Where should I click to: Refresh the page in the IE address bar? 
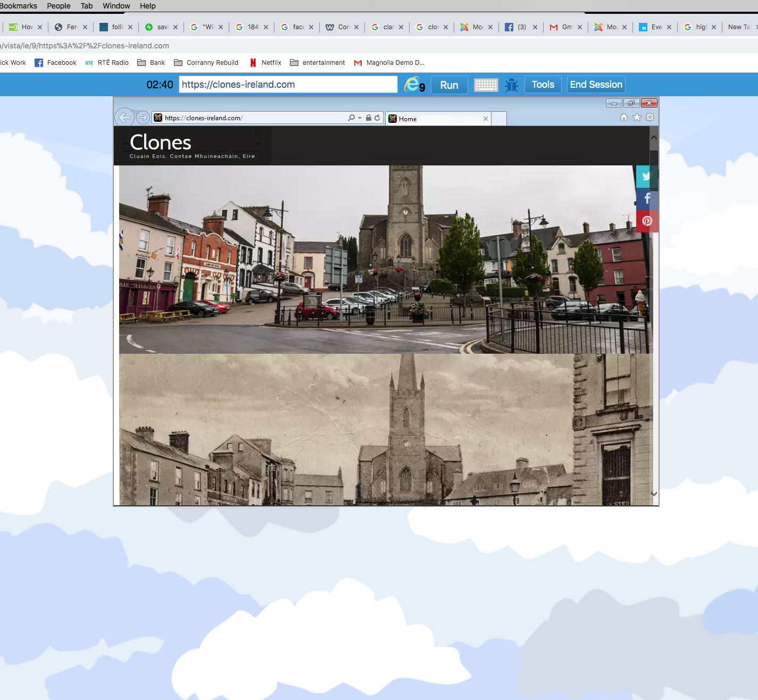377,118
